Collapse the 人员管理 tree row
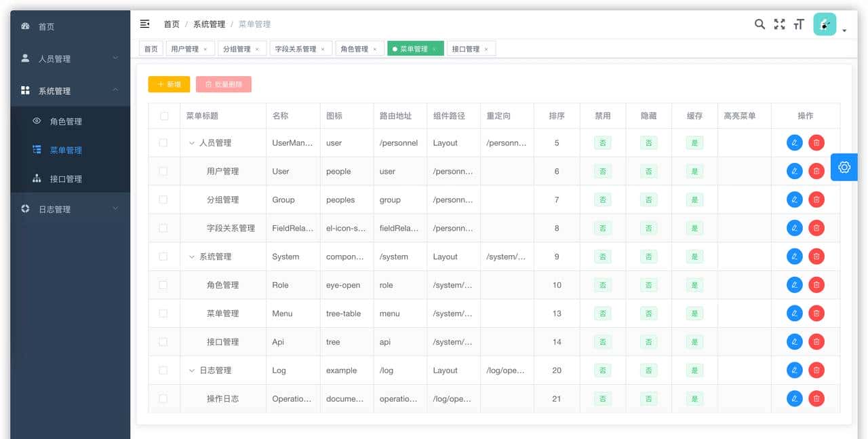Viewport: 868px width, 439px height. (x=192, y=142)
